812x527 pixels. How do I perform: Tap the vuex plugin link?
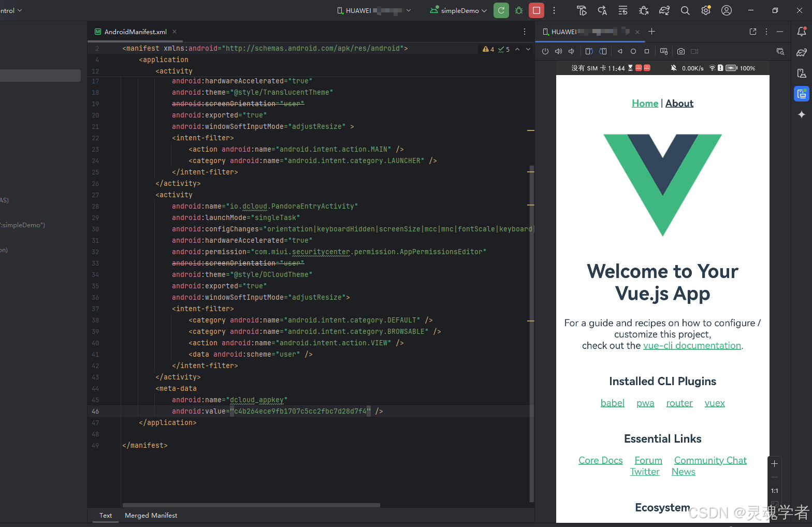(x=715, y=403)
